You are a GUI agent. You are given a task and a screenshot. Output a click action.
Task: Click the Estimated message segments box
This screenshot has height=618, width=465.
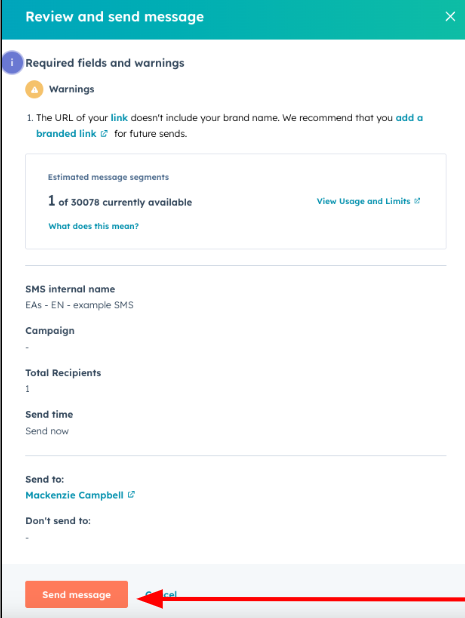click(236, 201)
